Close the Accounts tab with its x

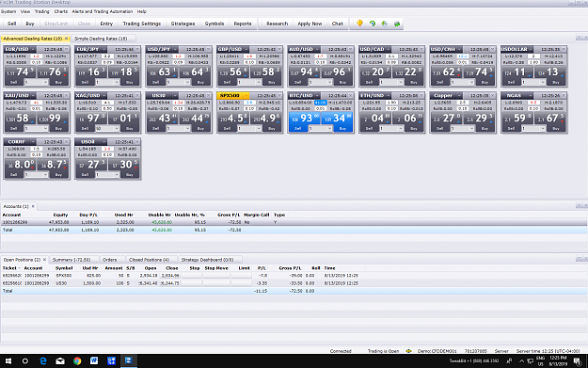click(x=33, y=206)
